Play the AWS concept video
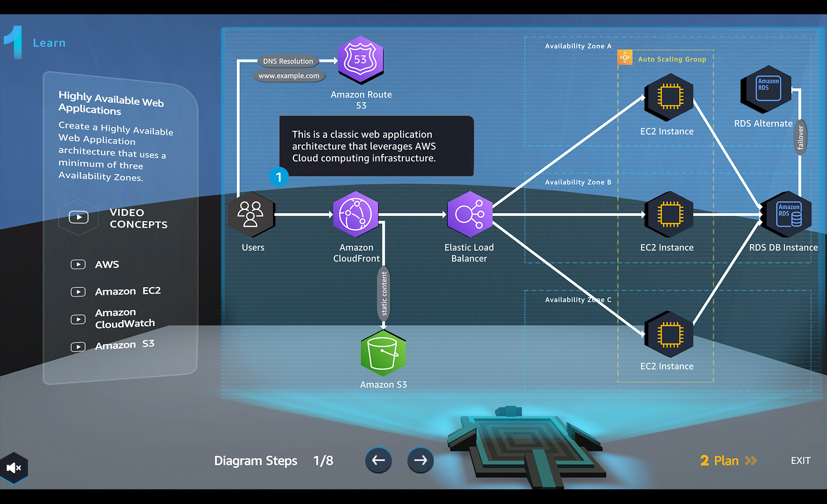This screenshot has height=504, width=827. click(x=78, y=264)
